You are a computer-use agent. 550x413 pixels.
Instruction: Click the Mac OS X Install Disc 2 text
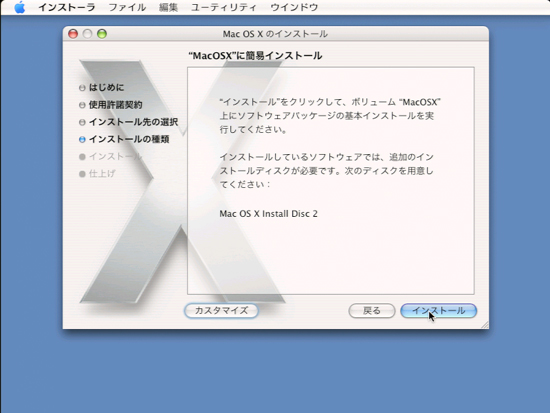click(x=268, y=214)
